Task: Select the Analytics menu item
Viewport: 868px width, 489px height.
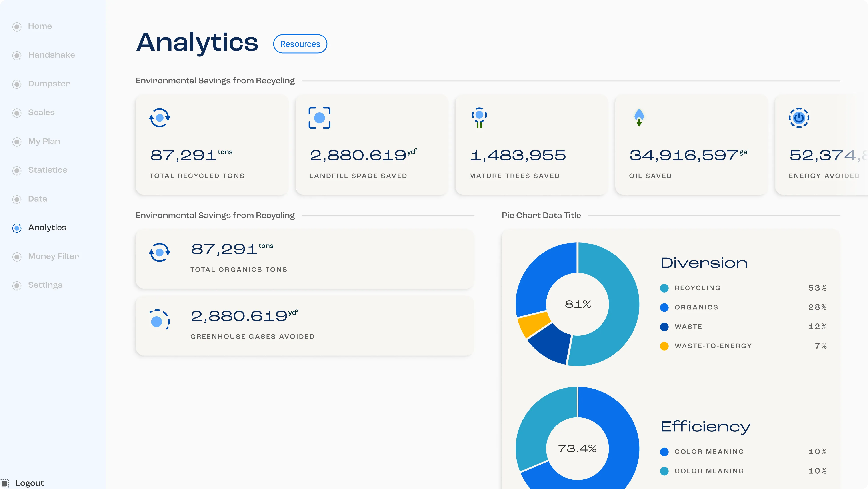Action: 47,228
